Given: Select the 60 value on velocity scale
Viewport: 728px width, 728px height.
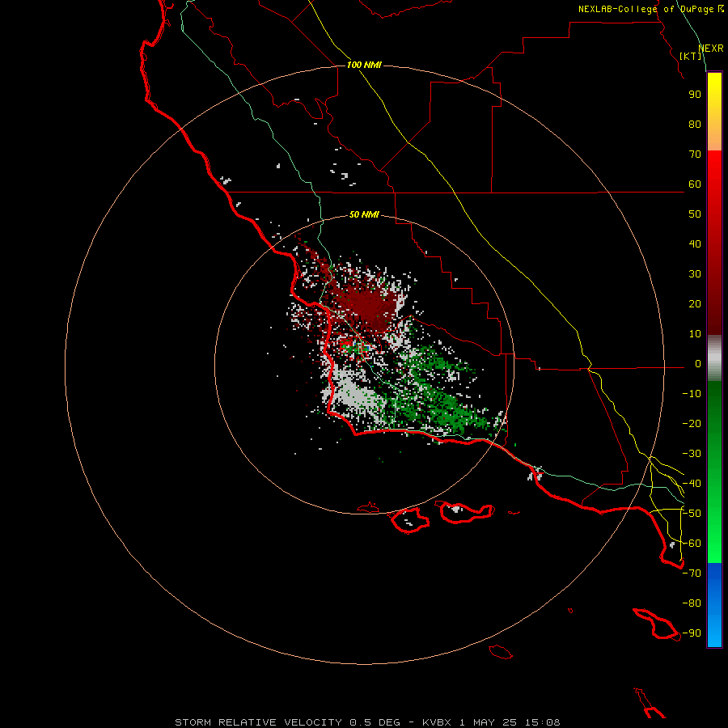Looking at the screenshot, I should click(x=695, y=184).
